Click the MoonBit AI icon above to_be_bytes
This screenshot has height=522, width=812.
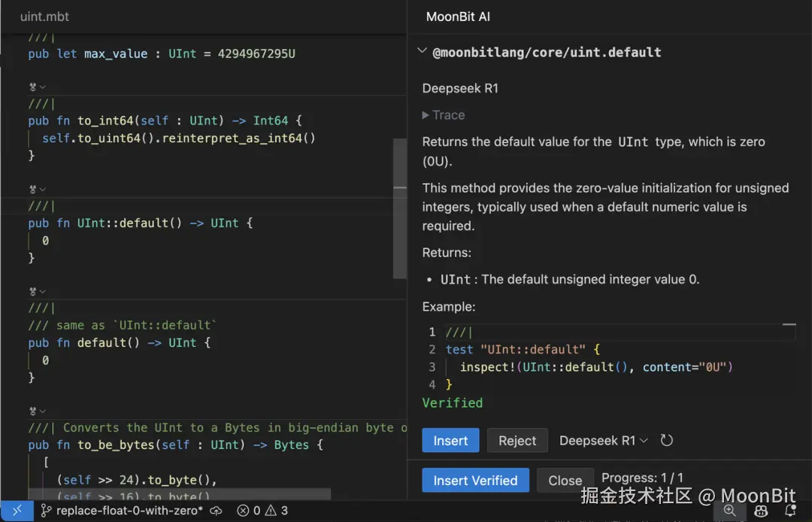(x=33, y=411)
